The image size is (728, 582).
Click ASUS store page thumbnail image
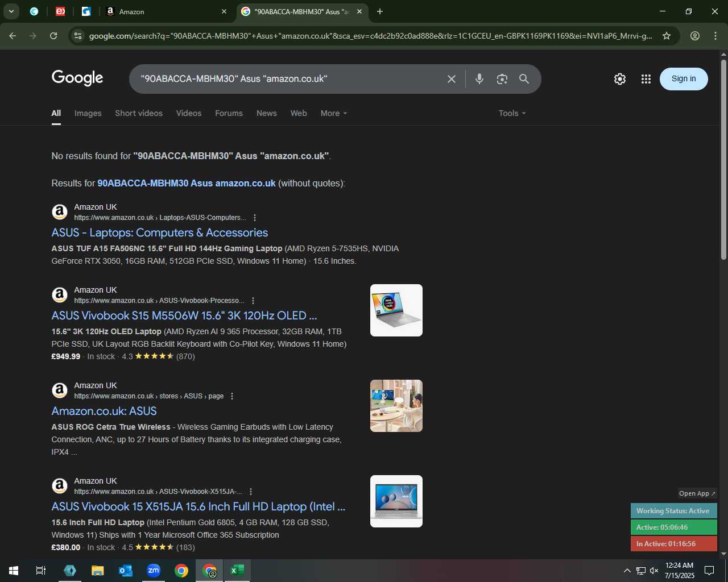[x=396, y=406]
